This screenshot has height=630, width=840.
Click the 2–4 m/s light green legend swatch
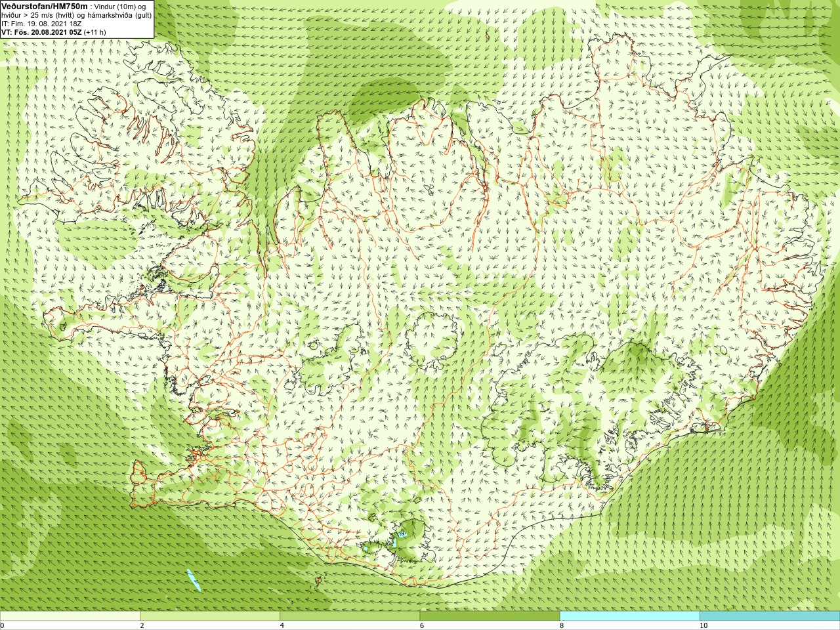tap(210, 616)
